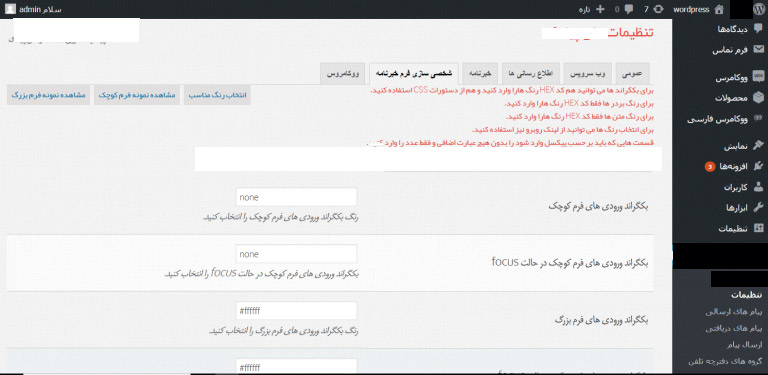Switch to the خبرنامه tab

[480, 74]
